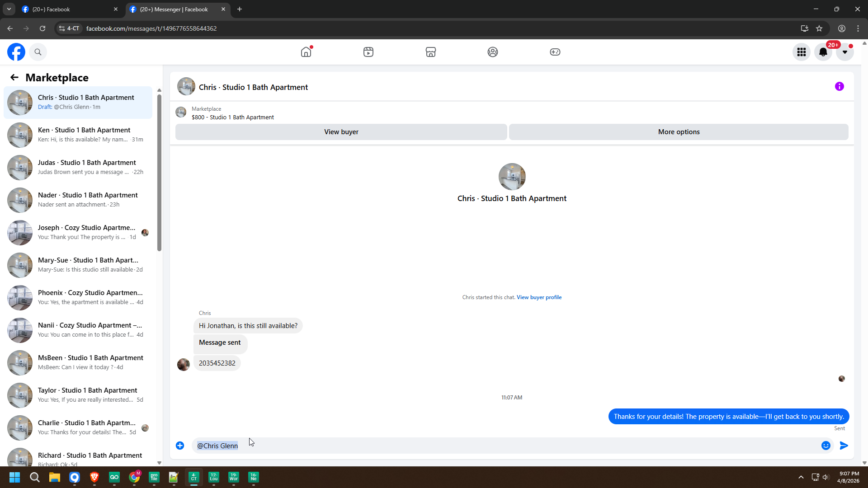Open the Reels video icon

click(x=368, y=52)
